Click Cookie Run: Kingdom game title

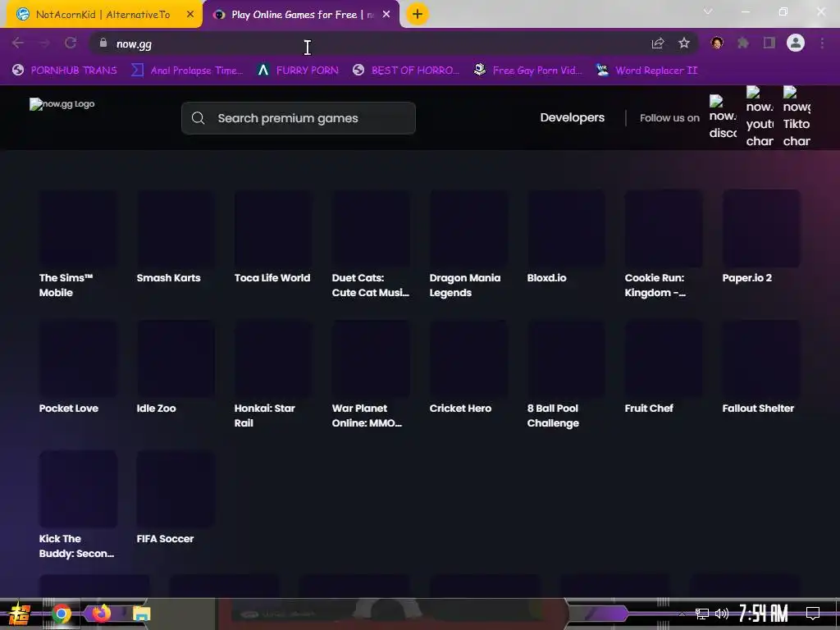(x=655, y=285)
